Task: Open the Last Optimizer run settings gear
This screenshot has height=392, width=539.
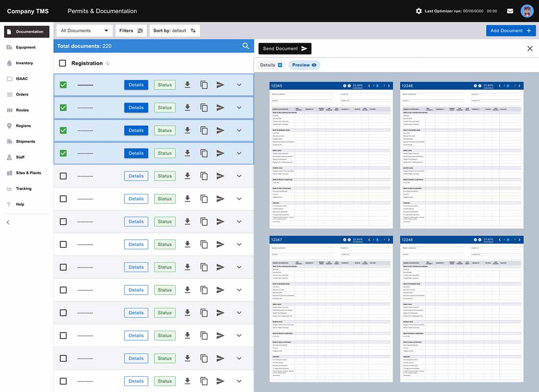Action: [418, 11]
